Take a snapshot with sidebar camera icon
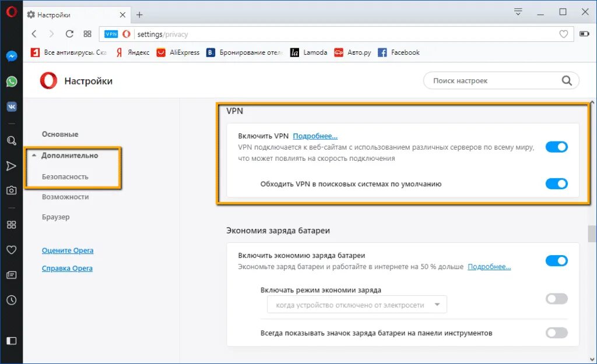The width and height of the screenshot is (597, 364). coord(12,190)
